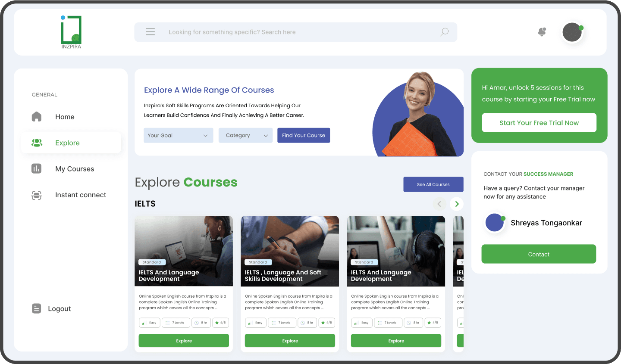Viewport: 621px width, 364px height.
Task: Click the Easy badge on IELTS, Language And Soft Skills card
Action: click(256, 323)
